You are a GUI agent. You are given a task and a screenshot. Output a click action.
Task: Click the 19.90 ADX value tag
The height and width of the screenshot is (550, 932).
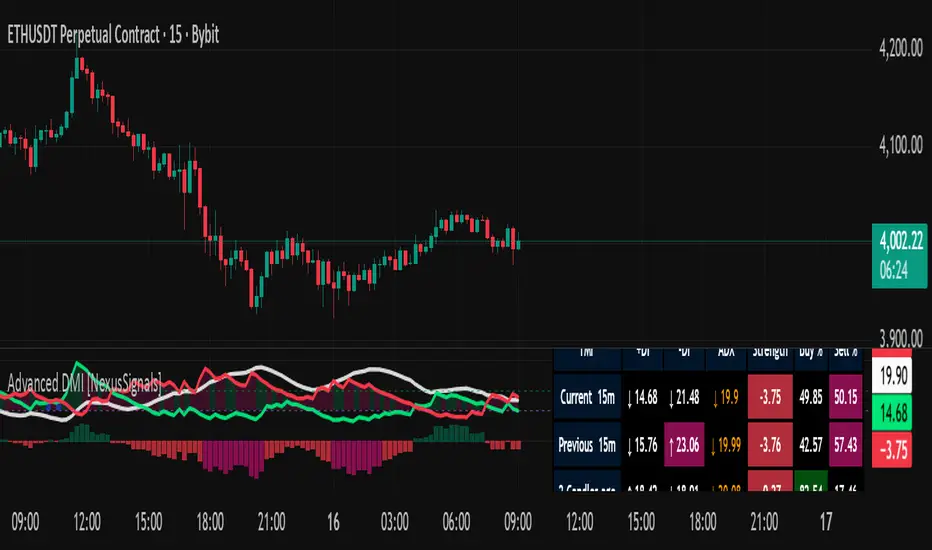coord(892,376)
